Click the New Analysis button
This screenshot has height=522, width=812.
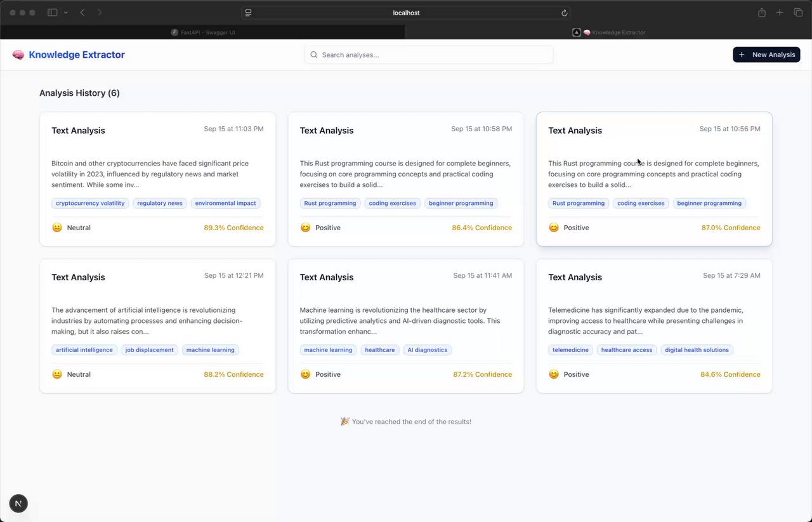[766, 55]
